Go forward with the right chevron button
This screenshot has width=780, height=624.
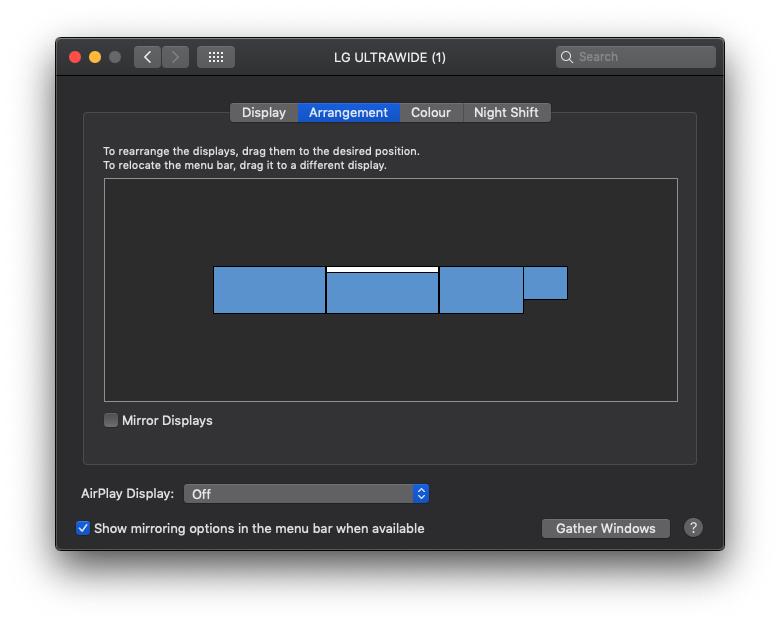click(175, 57)
